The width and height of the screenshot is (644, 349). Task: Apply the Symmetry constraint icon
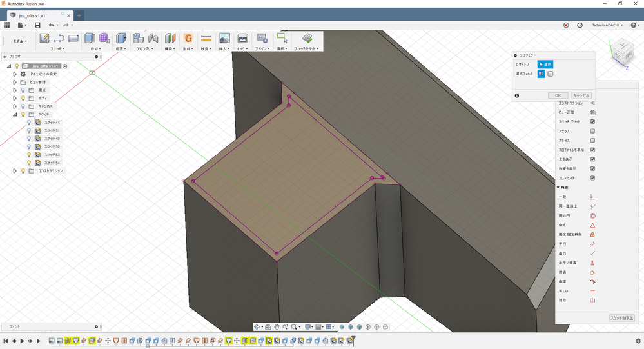(592, 301)
